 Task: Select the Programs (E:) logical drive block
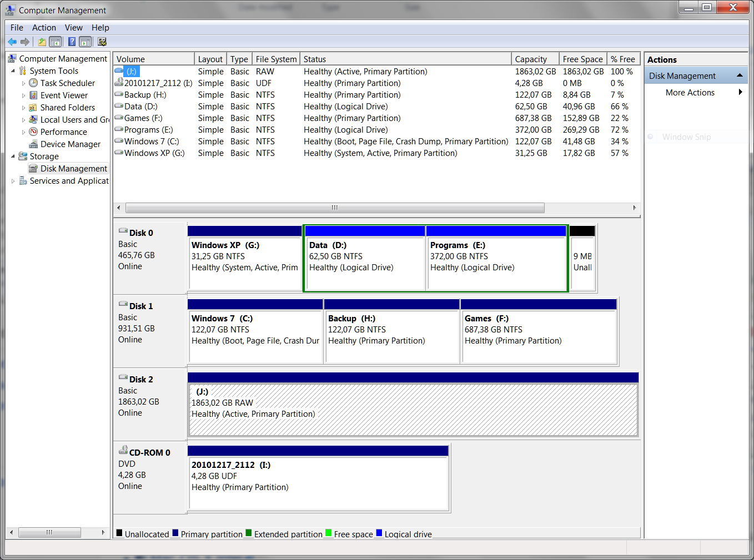click(x=496, y=258)
